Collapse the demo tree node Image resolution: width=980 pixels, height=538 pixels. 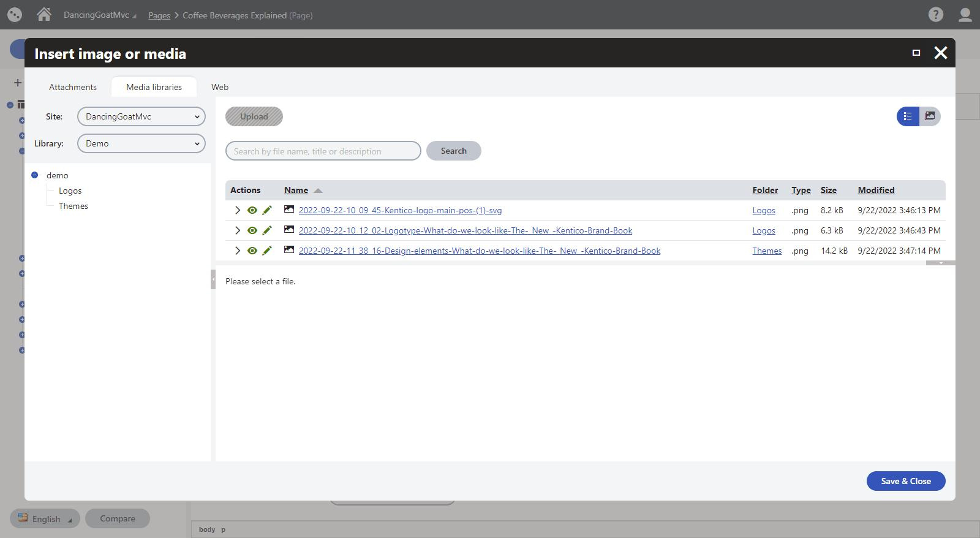coord(35,175)
